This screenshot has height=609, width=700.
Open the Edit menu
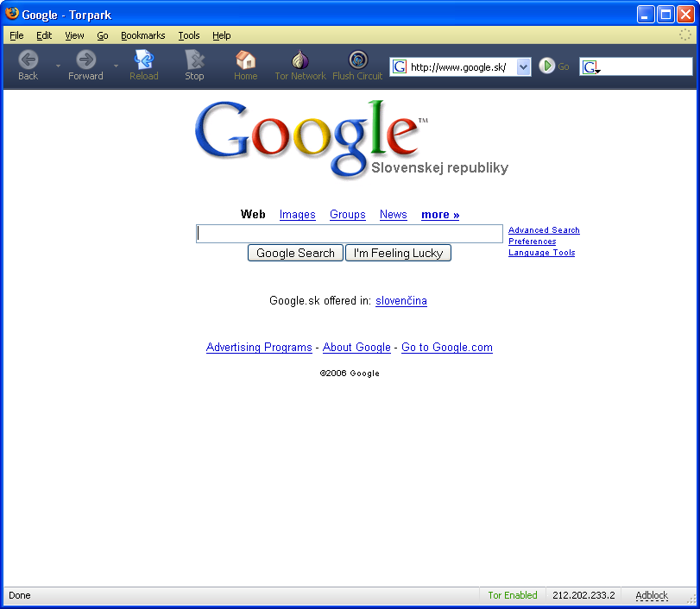tap(44, 35)
